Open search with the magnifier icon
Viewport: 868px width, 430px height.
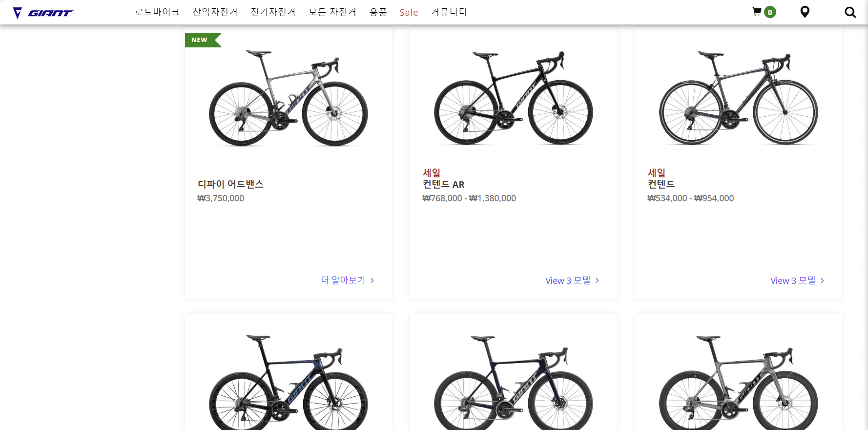click(850, 12)
